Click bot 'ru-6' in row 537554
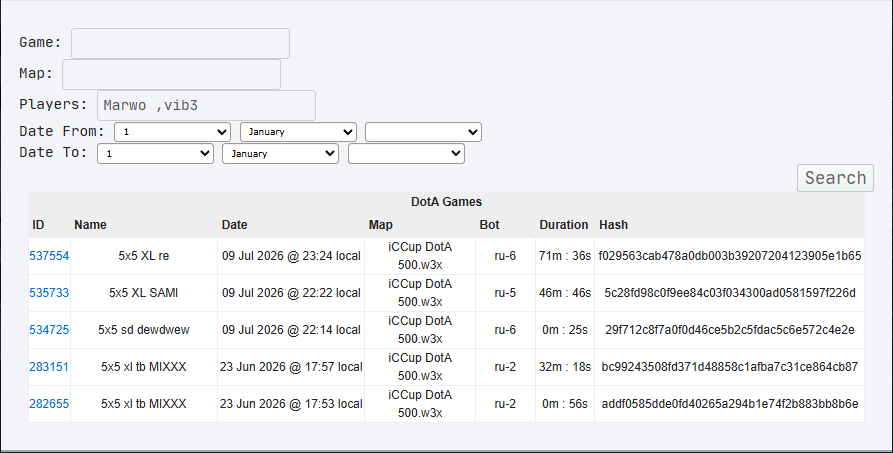Viewport: 893px width, 453px height. pyautogui.click(x=505, y=256)
